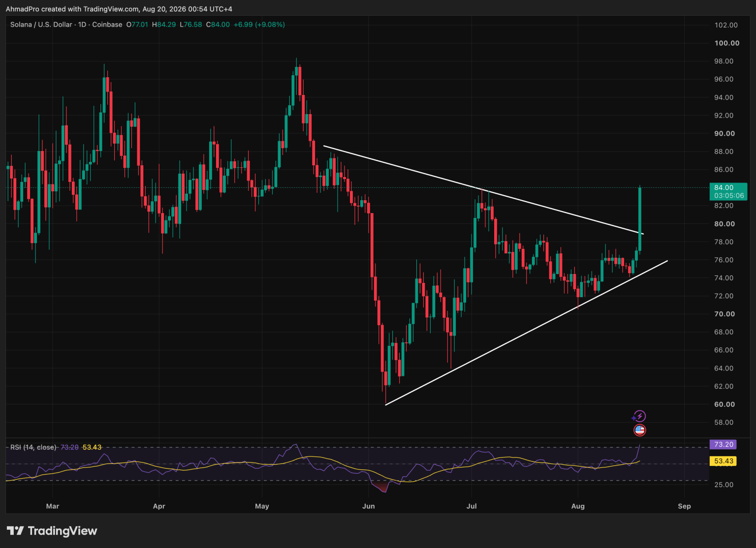Click the 60.00 price level on axis

pyautogui.click(x=724, y=404)
